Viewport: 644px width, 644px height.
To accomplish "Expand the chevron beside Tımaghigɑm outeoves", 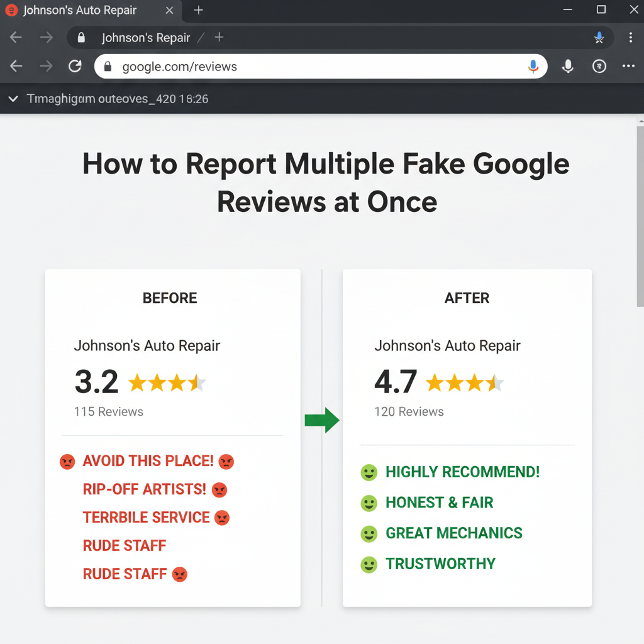I will click(x=13, y=99).
